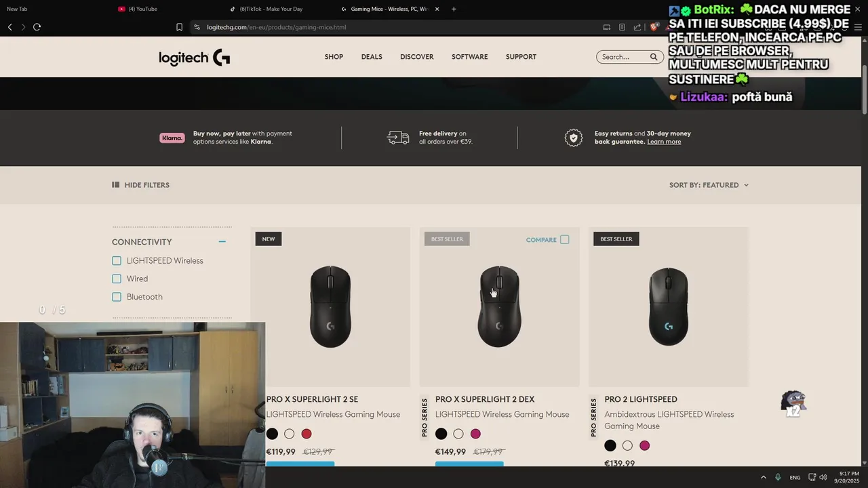
Task: Click the PRO X SUPERLIGHT 2 SE mouse image
Action: pos(330,306)
